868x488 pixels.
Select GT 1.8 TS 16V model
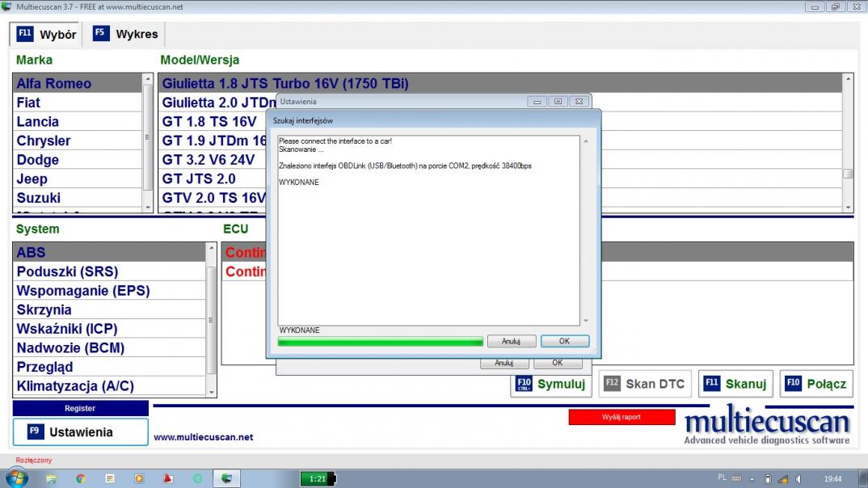[213, 121]
